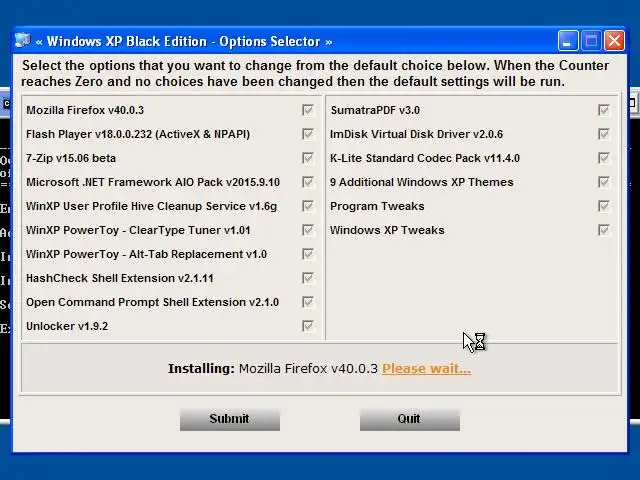This screenshot has width=640, height=480.
Task: Toggle ImDisk Virtual Disk Driver checkbox
Action: coord(604,134)
